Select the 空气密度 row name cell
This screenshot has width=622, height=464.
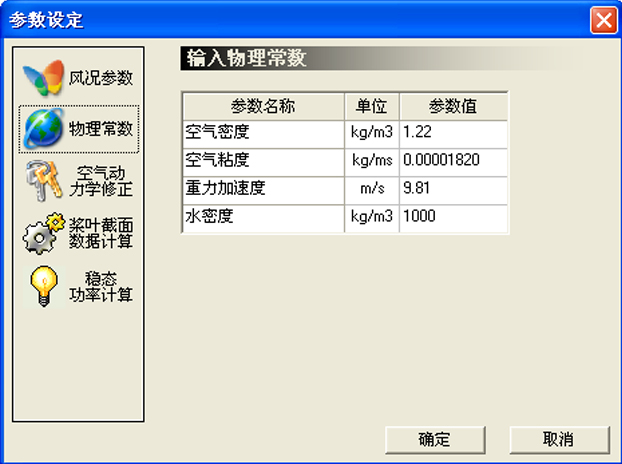[263, 132]
